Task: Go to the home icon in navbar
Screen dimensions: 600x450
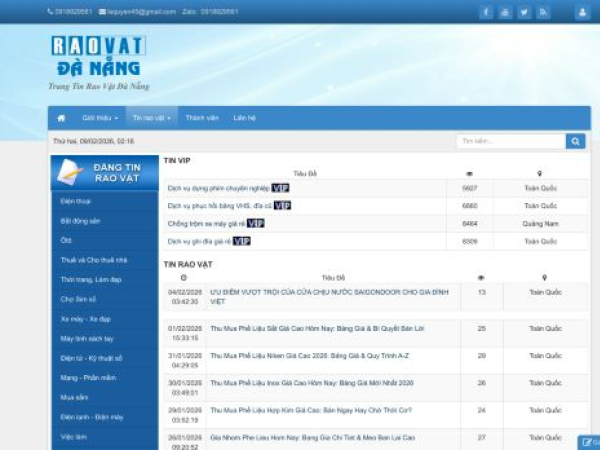Action: pos(61,117)
